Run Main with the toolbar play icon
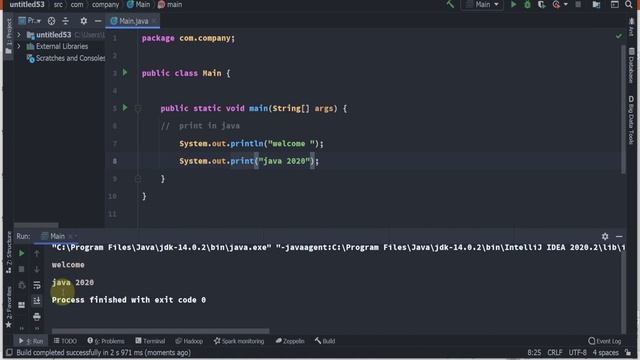Screen dimensions: 640x360 [x=513, y=4]
